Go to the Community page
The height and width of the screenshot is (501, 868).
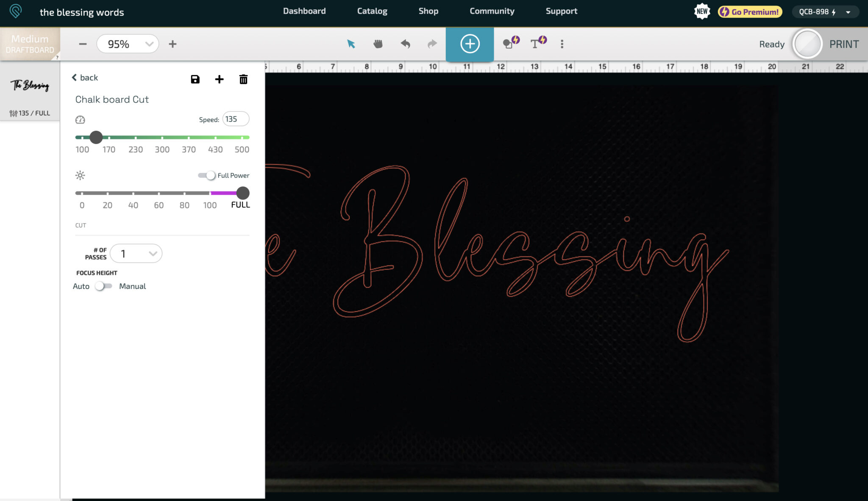click(x=492, y=11)
